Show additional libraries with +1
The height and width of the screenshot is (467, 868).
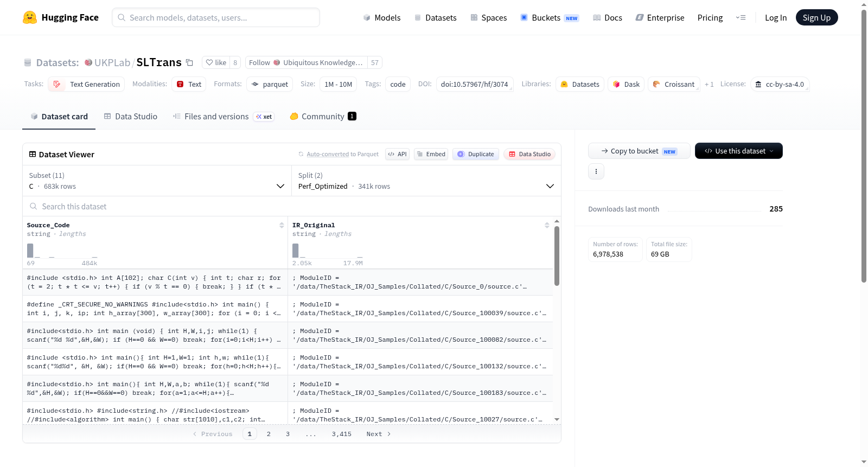tap(709, 84)
